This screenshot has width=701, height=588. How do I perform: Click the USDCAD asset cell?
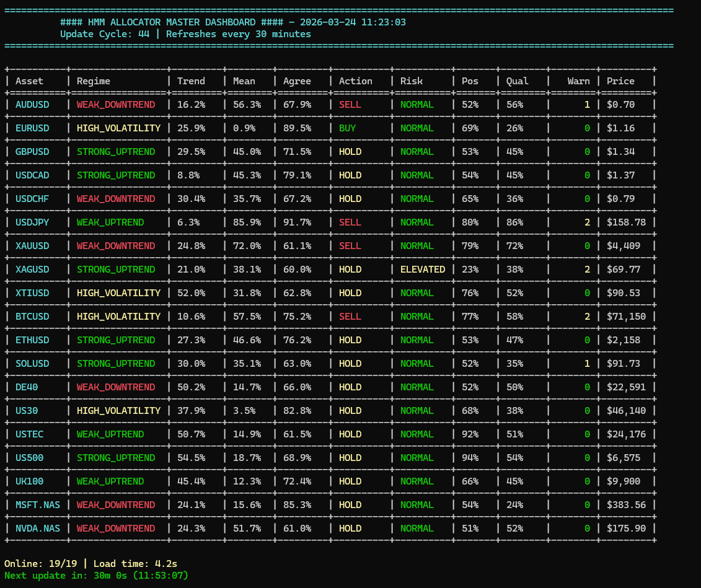point(32,175)
